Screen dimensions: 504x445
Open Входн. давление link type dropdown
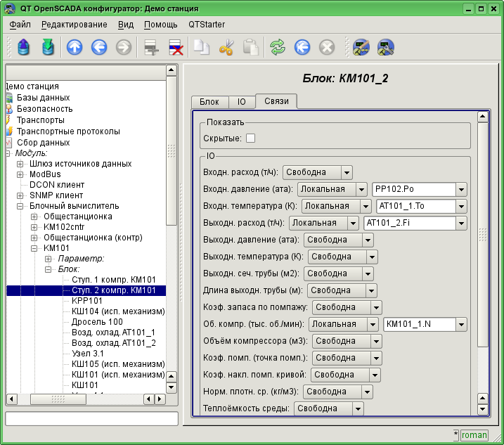pyautogui.click(x=332, y=189)
